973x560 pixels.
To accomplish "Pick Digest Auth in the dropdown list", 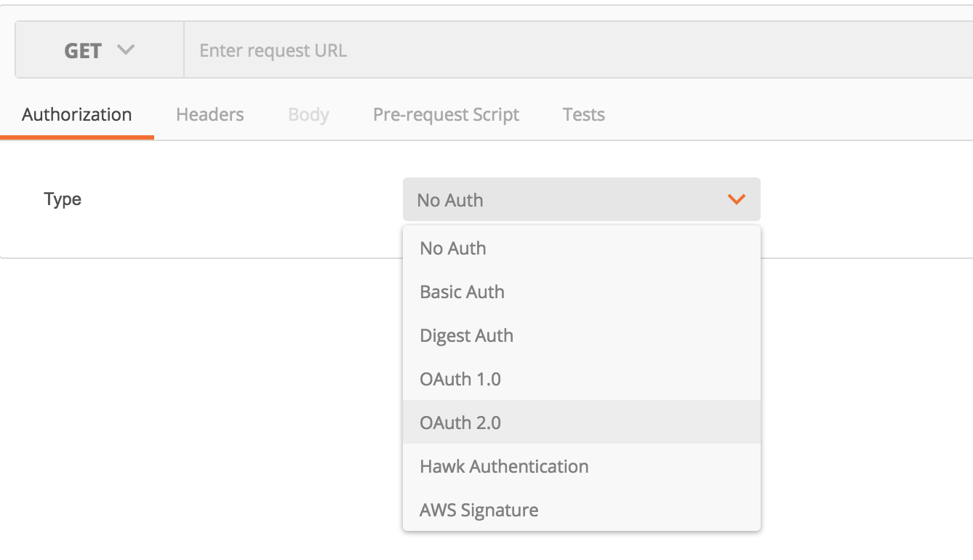I will (467, 335).
